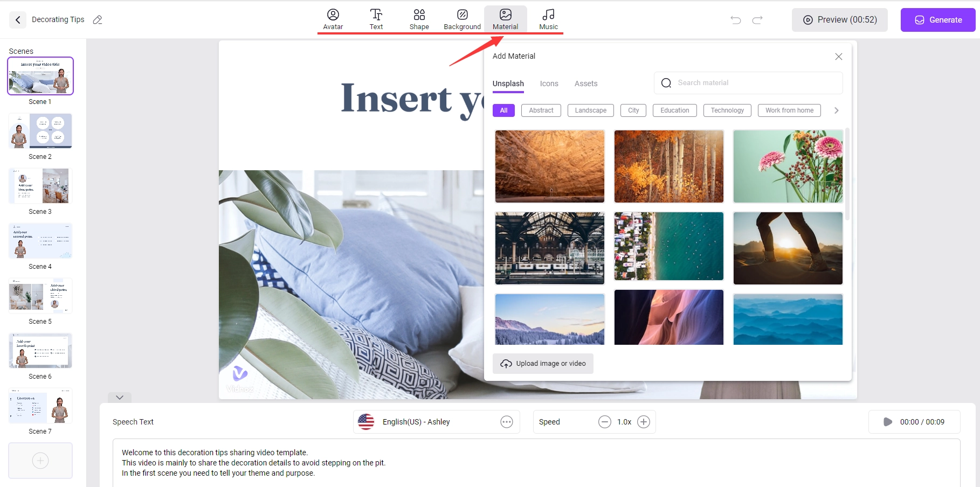Open the Background tool
This screenshot has width=980, height=487.
pos(462,19)
